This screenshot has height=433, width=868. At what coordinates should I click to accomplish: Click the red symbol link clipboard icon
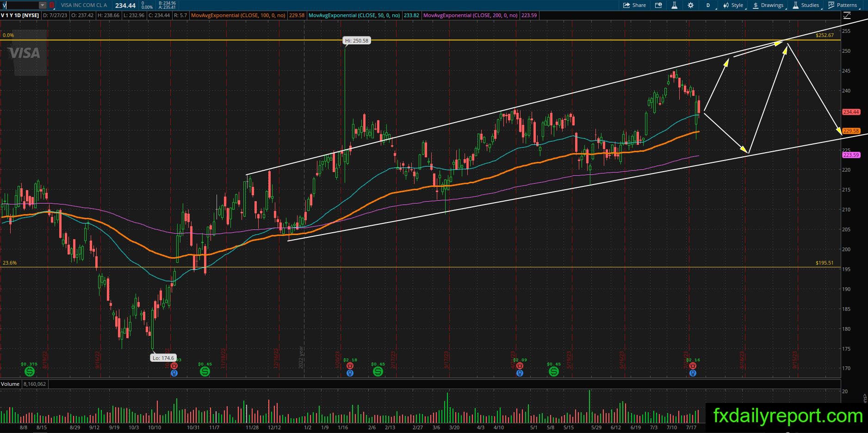point(52,5)
